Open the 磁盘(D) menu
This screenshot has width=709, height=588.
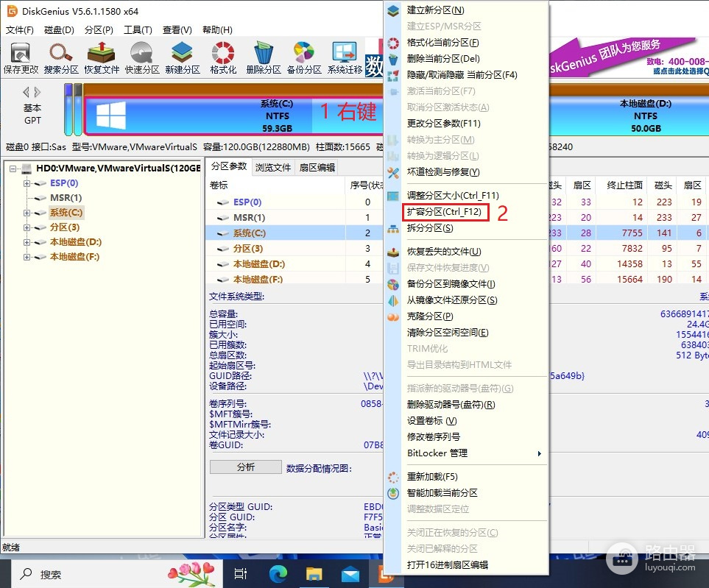coord(59,30)
